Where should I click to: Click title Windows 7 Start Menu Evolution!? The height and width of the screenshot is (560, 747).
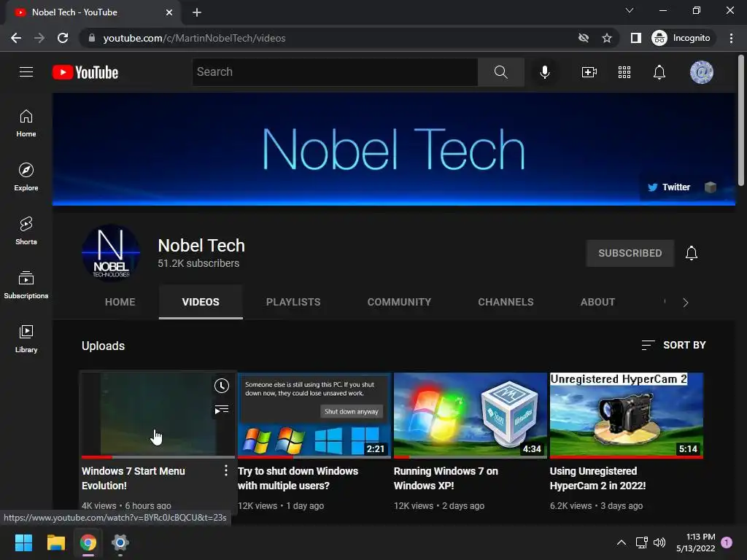tap(133, 478)
